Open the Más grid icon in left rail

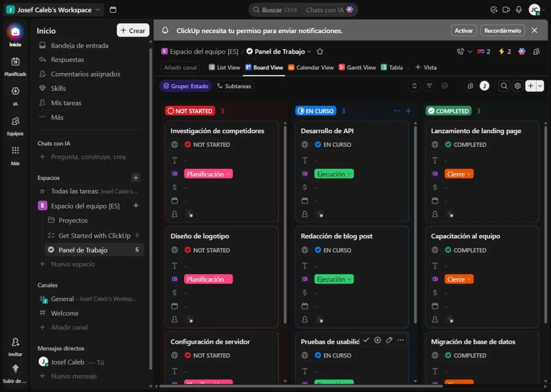15,151
